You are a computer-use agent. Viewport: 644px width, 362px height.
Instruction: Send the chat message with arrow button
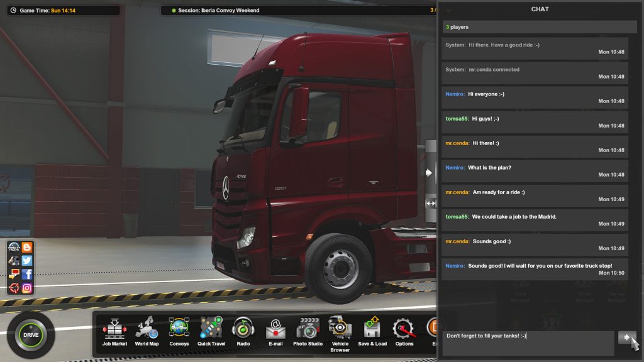pos(627,337)
